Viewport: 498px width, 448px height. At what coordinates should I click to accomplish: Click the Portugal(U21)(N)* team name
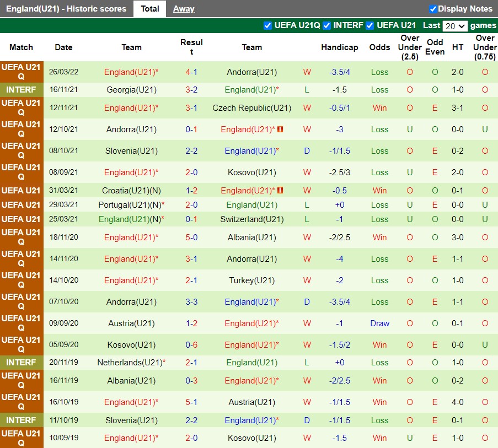click(131, 205)
